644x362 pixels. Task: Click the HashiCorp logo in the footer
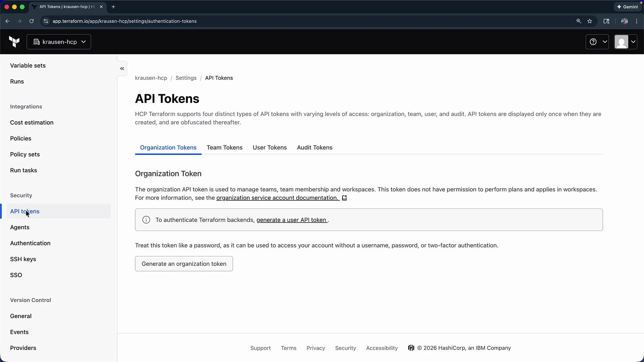click(411, 348)
